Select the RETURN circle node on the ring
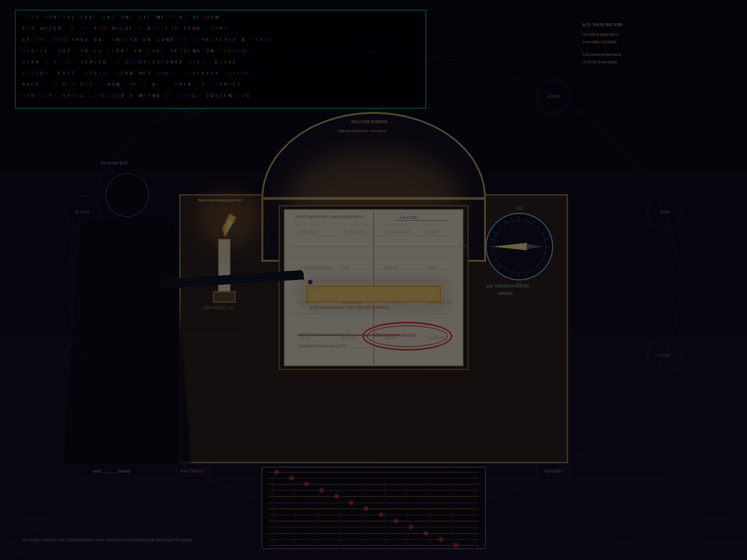 click(x=82, y=212)
